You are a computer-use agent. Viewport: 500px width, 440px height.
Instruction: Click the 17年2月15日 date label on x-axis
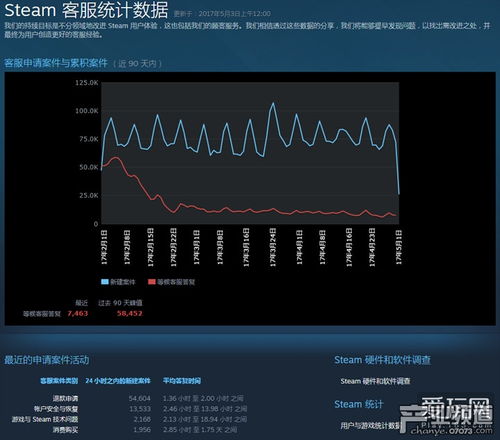click(x=150, y=247)
